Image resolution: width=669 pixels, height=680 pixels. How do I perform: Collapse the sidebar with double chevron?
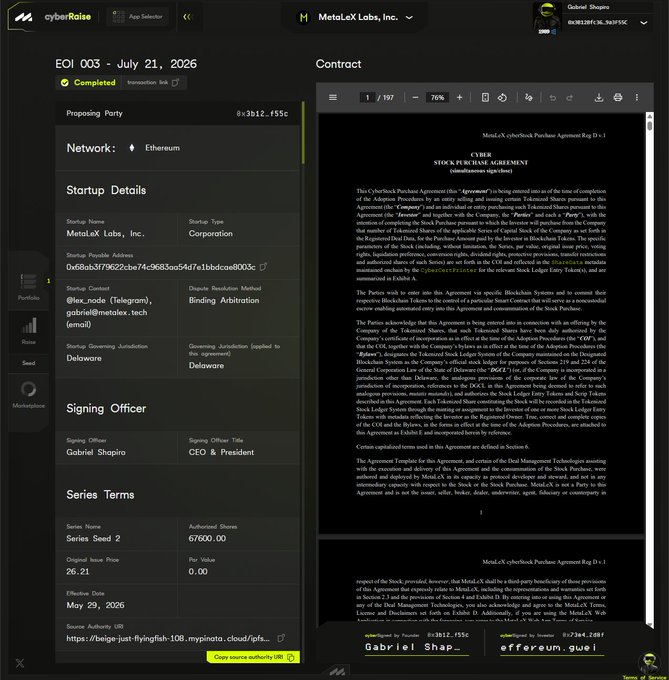click(x=187, y=17)
